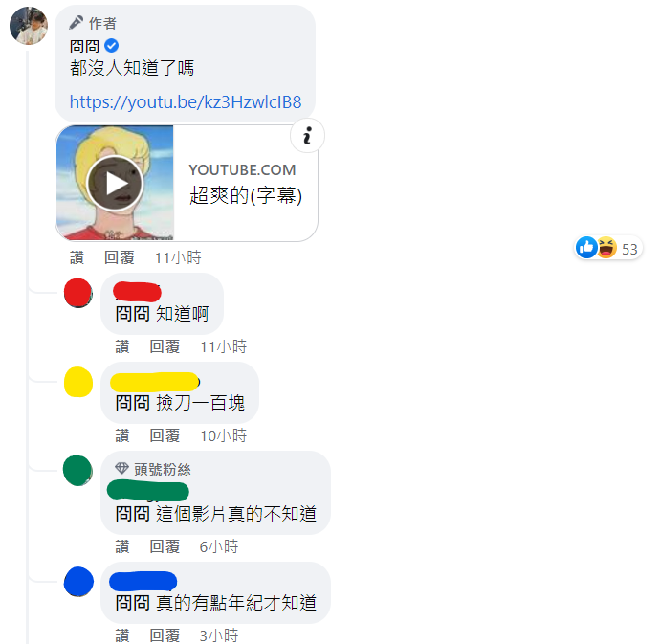
Task: Play the YouTube video preview
Action: click(x=115, y=184)
